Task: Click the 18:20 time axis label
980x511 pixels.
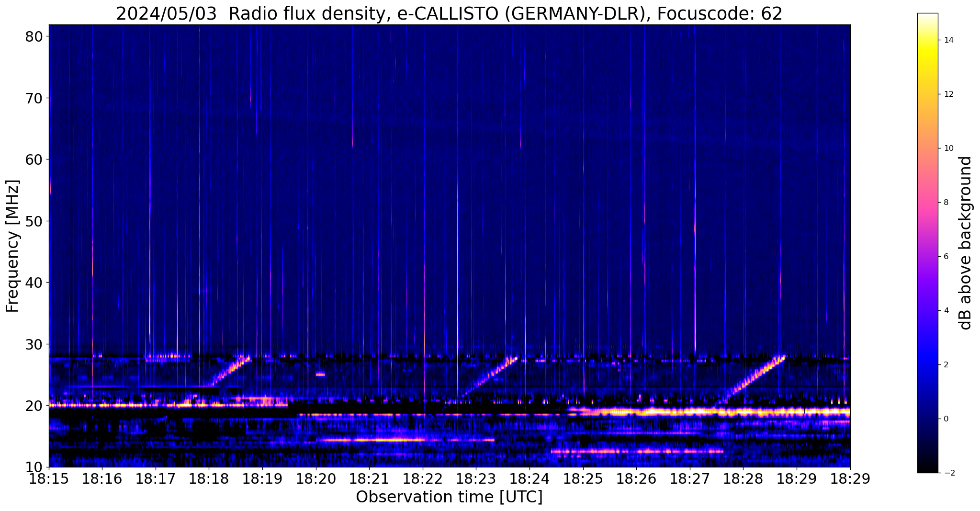Action: (x=316, y=479)
